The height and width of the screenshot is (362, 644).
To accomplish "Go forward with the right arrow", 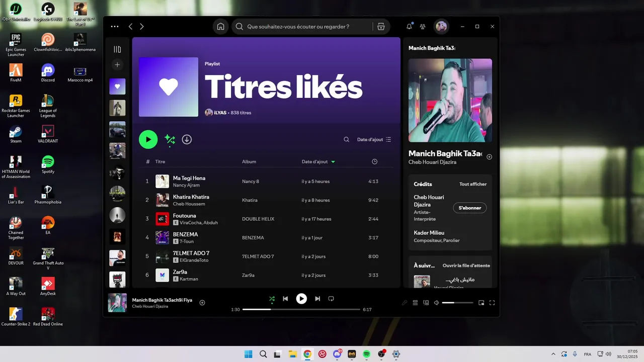I will 142,27.
